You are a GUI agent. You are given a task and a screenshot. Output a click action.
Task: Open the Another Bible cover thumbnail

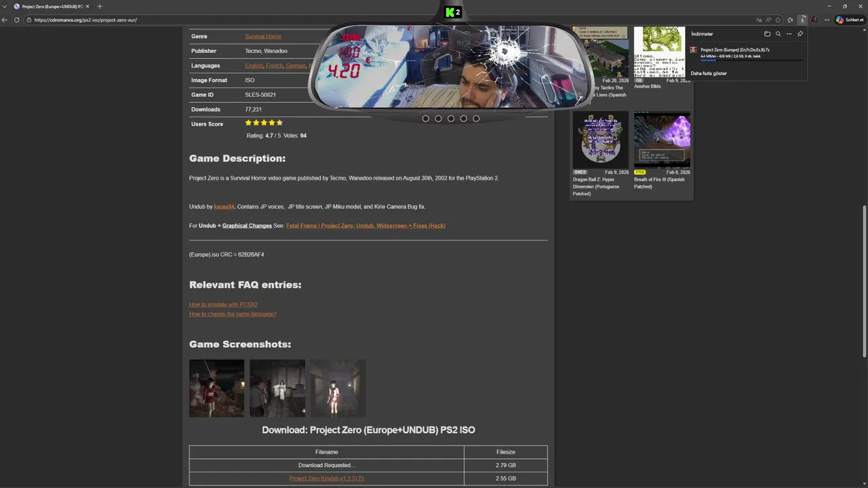coord(659,52)
